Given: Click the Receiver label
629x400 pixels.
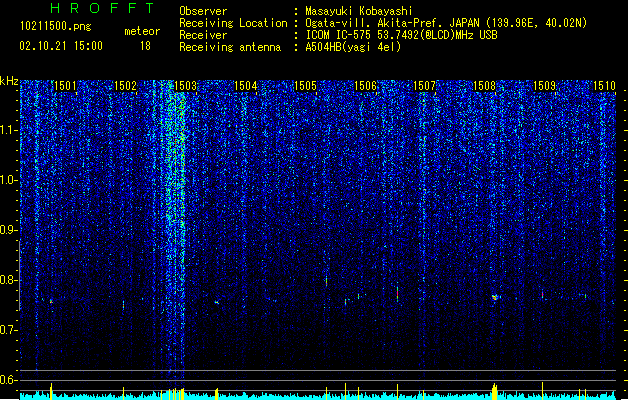Looking at the screenshot, I should (203, 35).
